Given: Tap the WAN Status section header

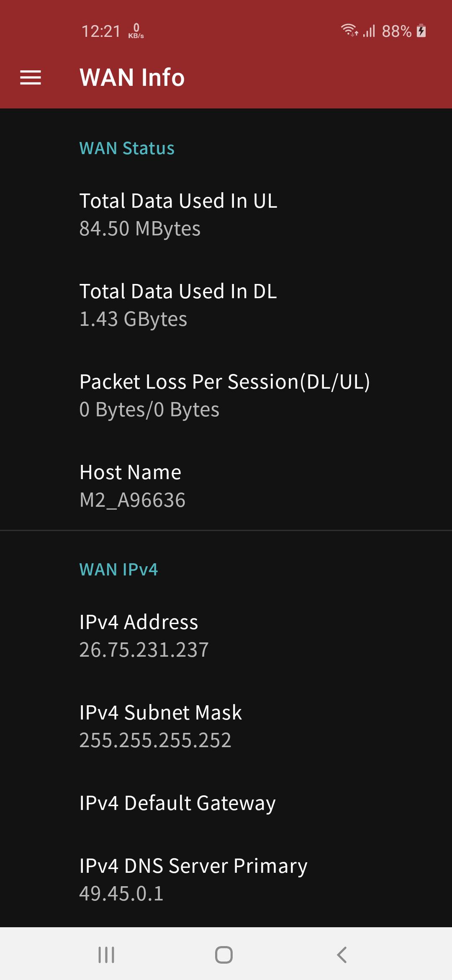Looking at the screenshot, I should coord(127,148).
